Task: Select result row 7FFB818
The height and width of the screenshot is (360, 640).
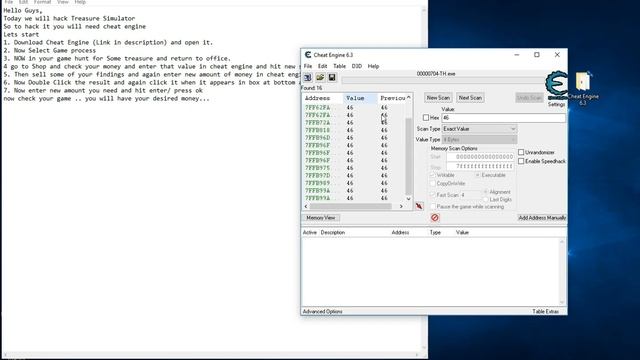Action: coord(354,130)
